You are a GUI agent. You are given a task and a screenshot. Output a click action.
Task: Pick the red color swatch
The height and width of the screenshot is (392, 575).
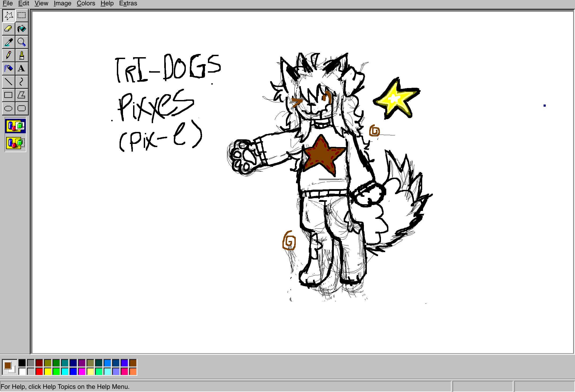pos(39,371)
